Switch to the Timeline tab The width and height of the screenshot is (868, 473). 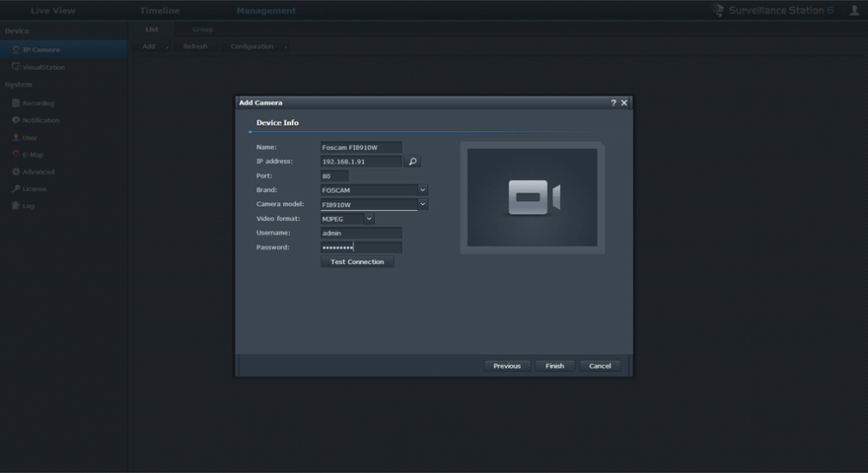pyautogui.click(x=160, y=10)
